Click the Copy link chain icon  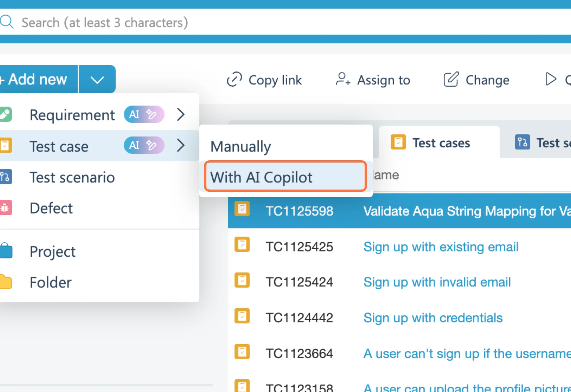tap(234, 79)
